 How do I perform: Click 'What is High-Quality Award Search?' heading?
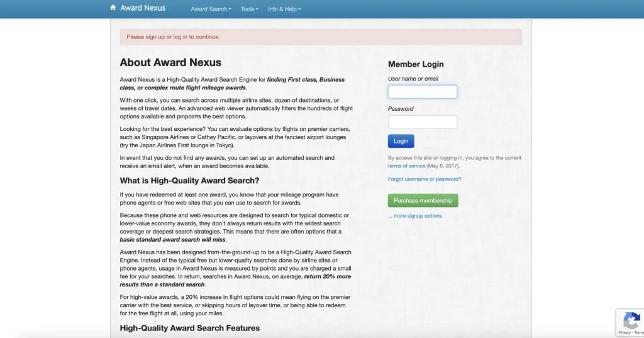pos(189,181)
